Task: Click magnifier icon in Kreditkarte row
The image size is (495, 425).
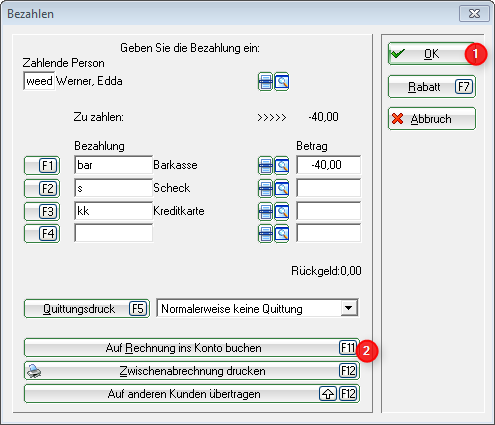Action: (x=282, y=211)
